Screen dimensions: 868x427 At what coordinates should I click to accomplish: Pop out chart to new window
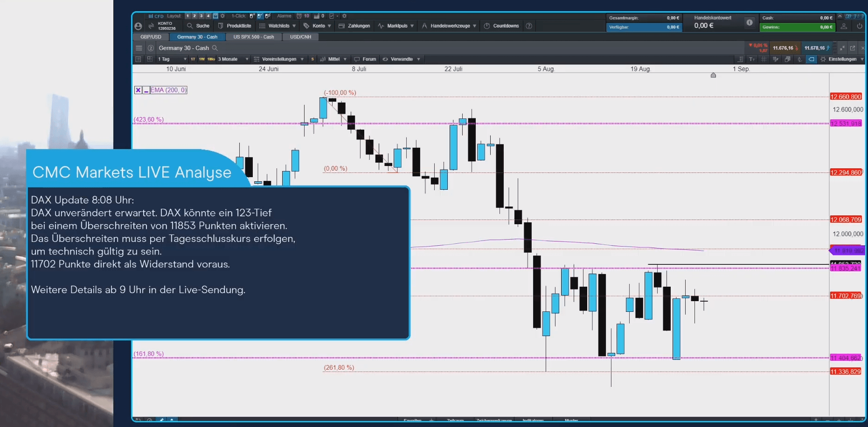point(853,48)
